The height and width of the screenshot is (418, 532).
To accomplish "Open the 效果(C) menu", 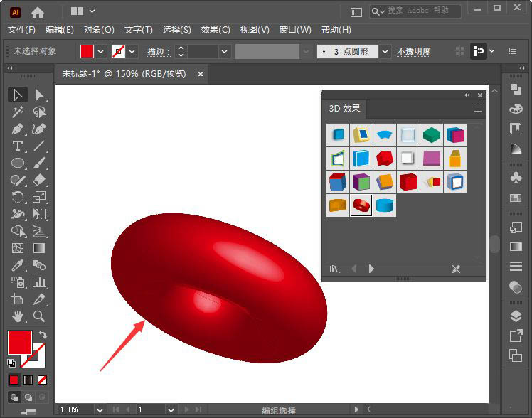I will click(x=216, y=30).
